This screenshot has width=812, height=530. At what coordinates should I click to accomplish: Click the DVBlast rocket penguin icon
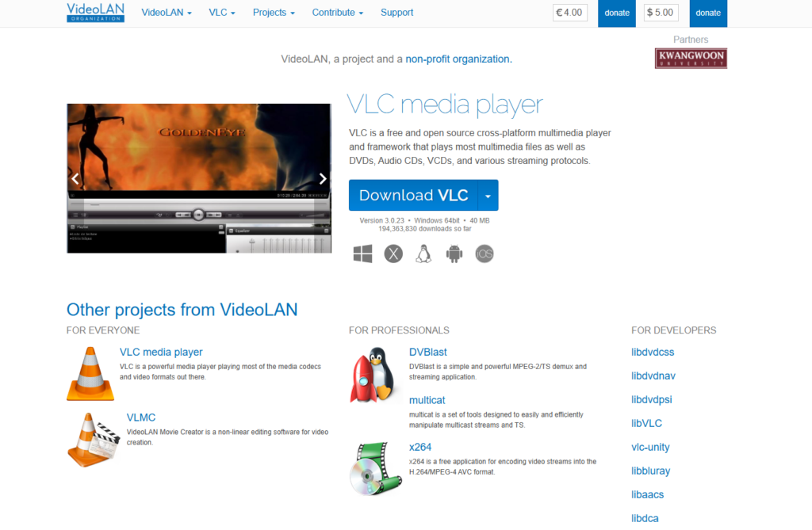pyautogui.click(x=373, y=375)
